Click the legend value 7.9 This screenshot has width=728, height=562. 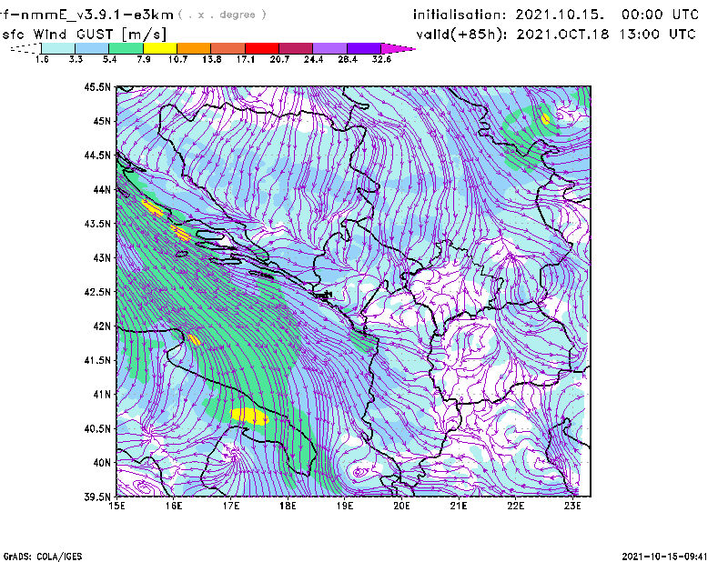[144, 59]
